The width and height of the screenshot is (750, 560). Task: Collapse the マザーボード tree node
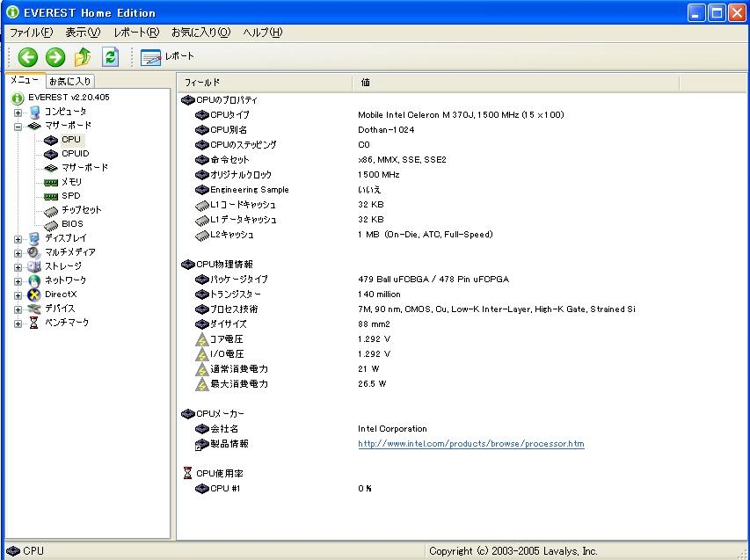coord(18,127)
